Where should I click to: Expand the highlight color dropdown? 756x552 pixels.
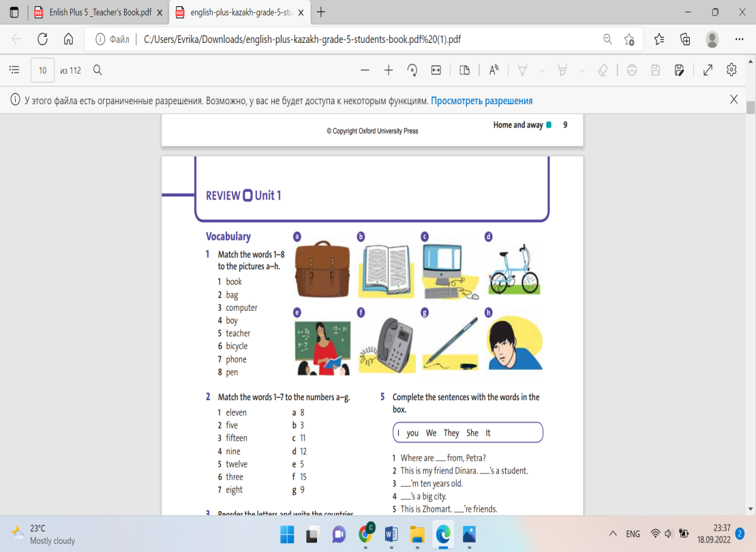coord(582,71)
